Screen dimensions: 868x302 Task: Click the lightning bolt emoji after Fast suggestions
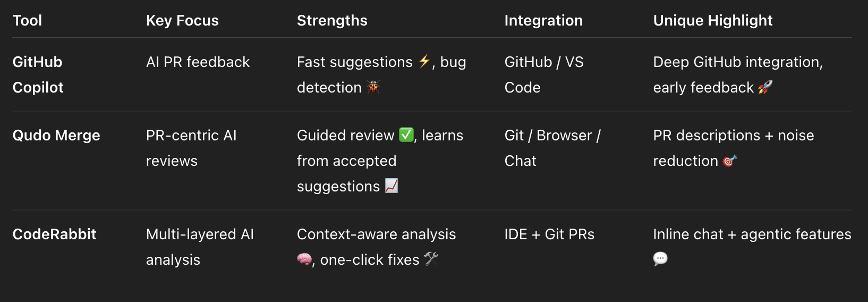point(424,62)
